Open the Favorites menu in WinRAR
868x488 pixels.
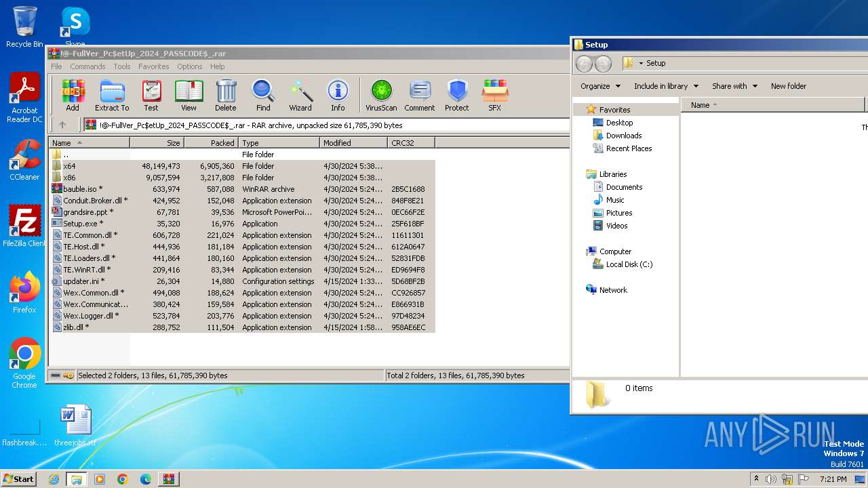coord(154,66)
